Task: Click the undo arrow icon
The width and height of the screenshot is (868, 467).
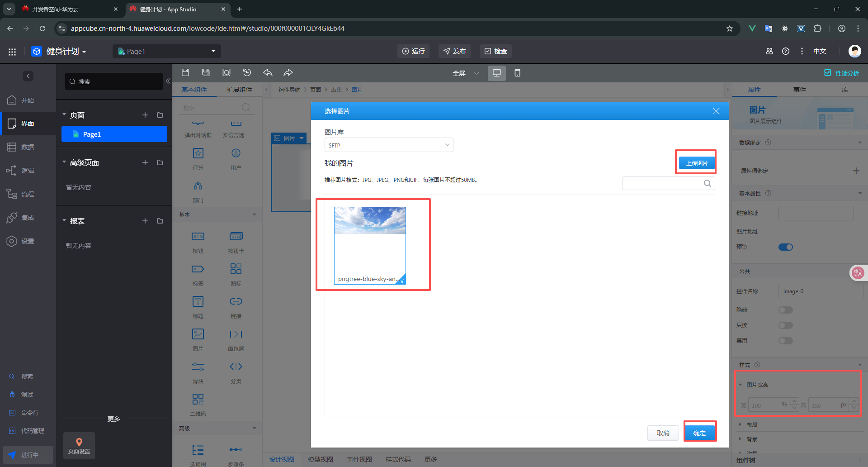Action: click(x=268, y=72)
